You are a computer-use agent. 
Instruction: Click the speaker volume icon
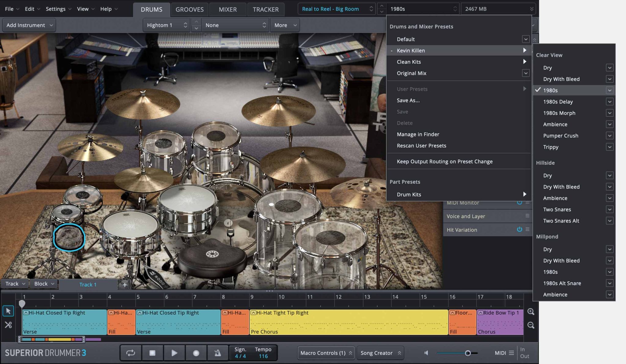pos(426,353)
